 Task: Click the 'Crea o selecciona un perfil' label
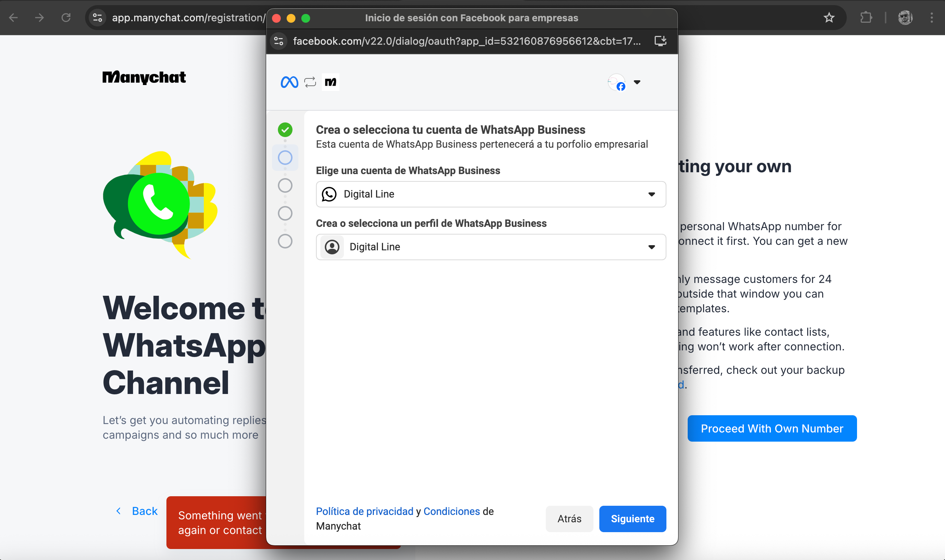point(431,224)
